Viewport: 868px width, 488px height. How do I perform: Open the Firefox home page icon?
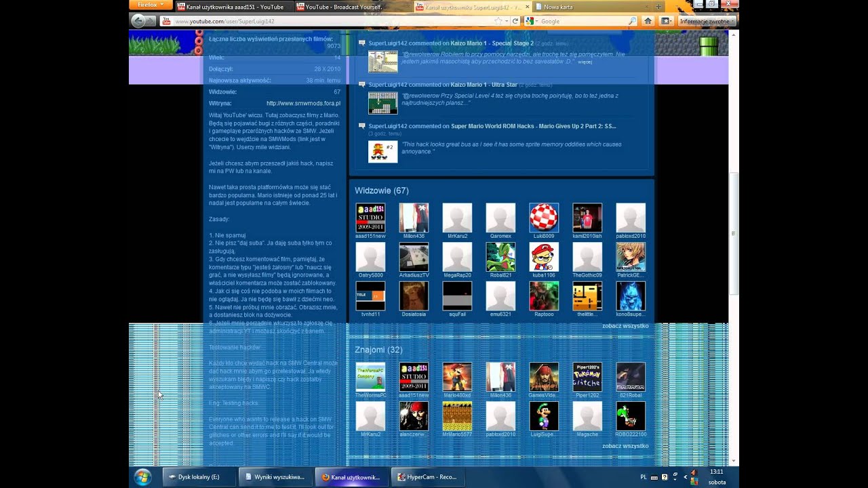click(648, 21)
